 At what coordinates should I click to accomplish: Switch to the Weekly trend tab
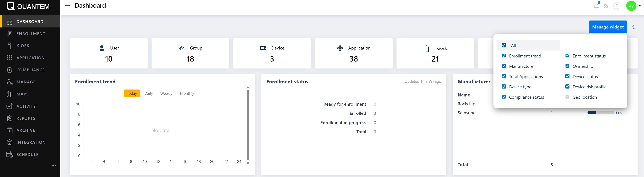pos(166,93)
